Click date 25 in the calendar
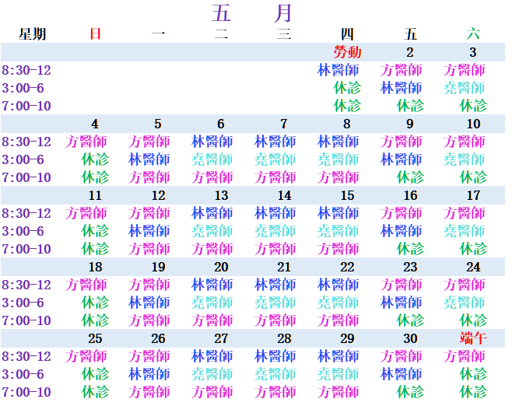Screen dimensions: 512x420 pos(95,338)
